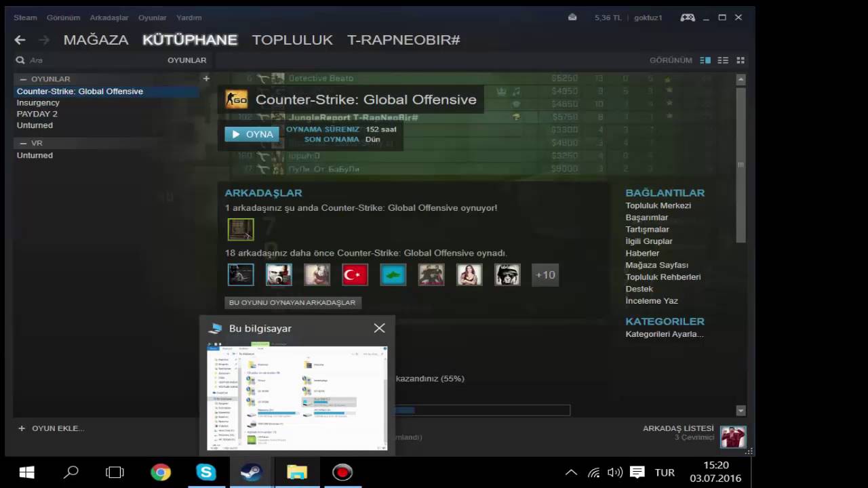
Task: Open the Steam menu
Action: pos(25,18)
